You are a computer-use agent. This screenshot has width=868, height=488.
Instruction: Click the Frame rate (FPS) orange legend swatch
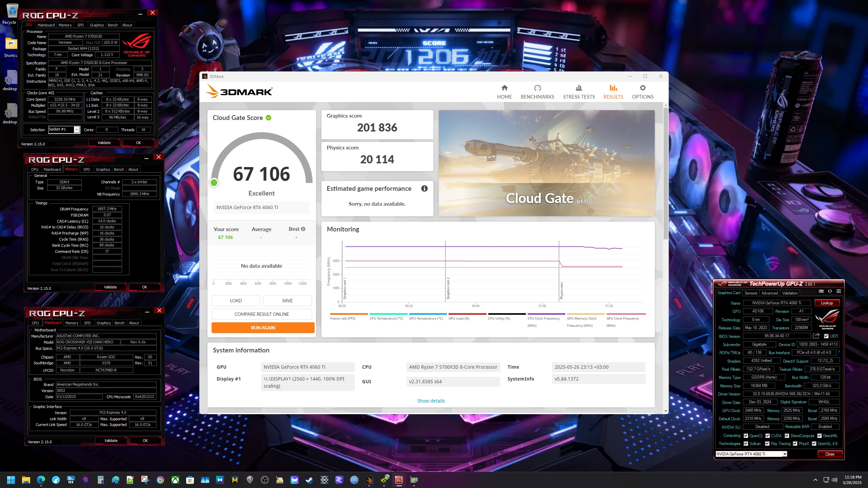tap(349, 314)
